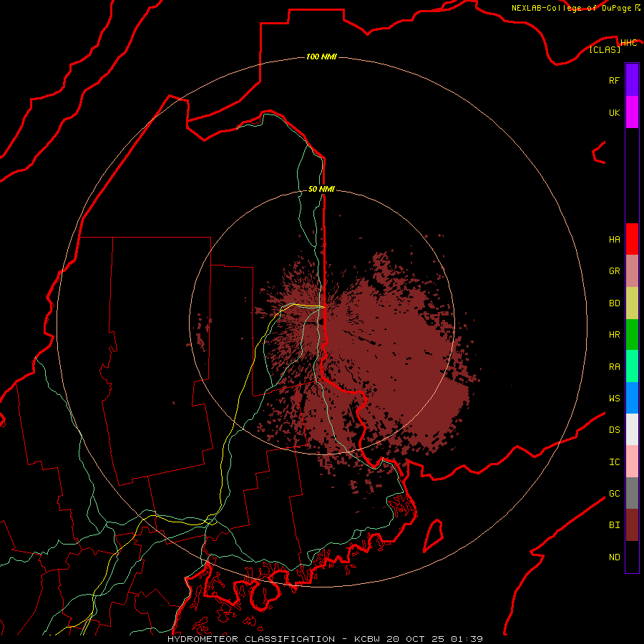Pick the RA light green swatch
644x644 pixels.
pos(632,366)
